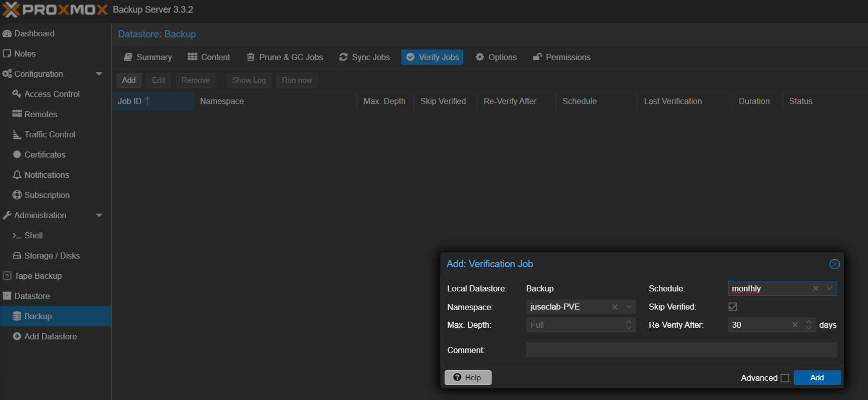Sort by Max. Depth column header
The image size is (868, 400).
385,101
